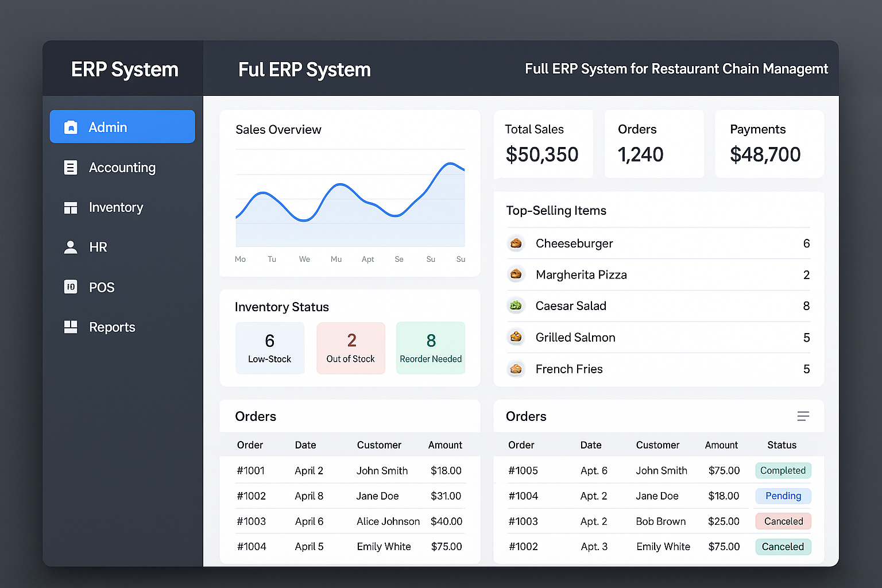Select the Total Sales stat card
882x588 pixels.
543,144
